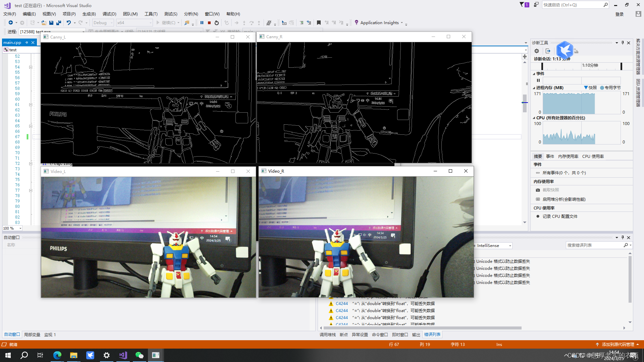Toggle bookmark icon in toolbar
The height and width of the screenshot is (362, 644).
pos(319,23)
